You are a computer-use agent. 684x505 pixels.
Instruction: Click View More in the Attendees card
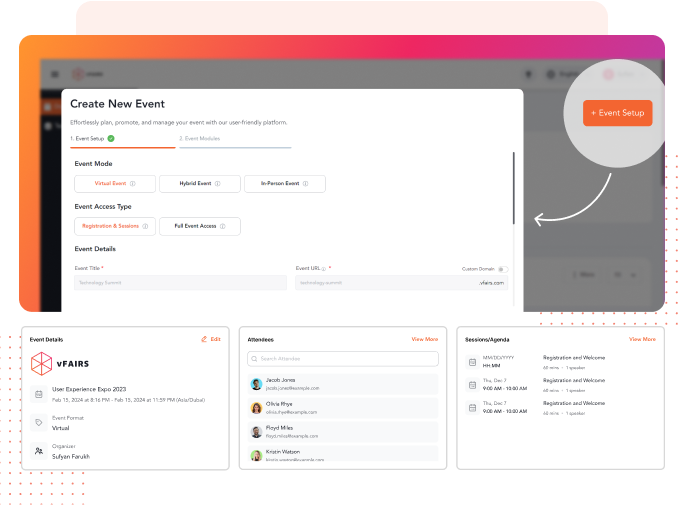tap(425, 339)
